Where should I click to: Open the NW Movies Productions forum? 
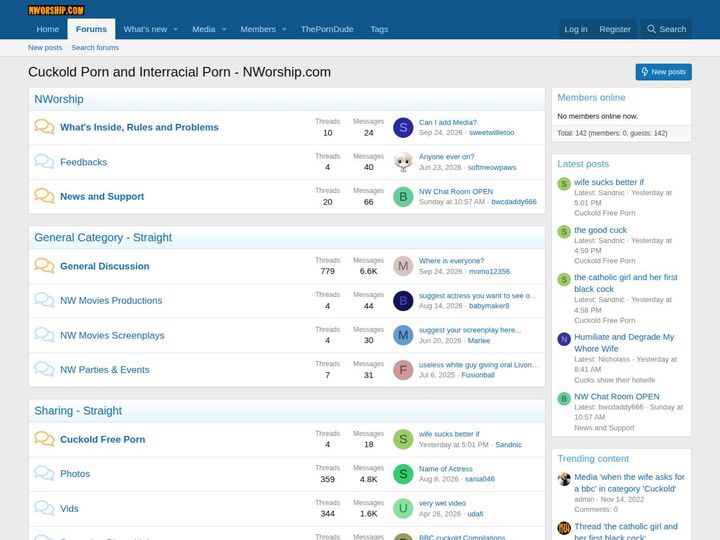click(x=111, y=301)
